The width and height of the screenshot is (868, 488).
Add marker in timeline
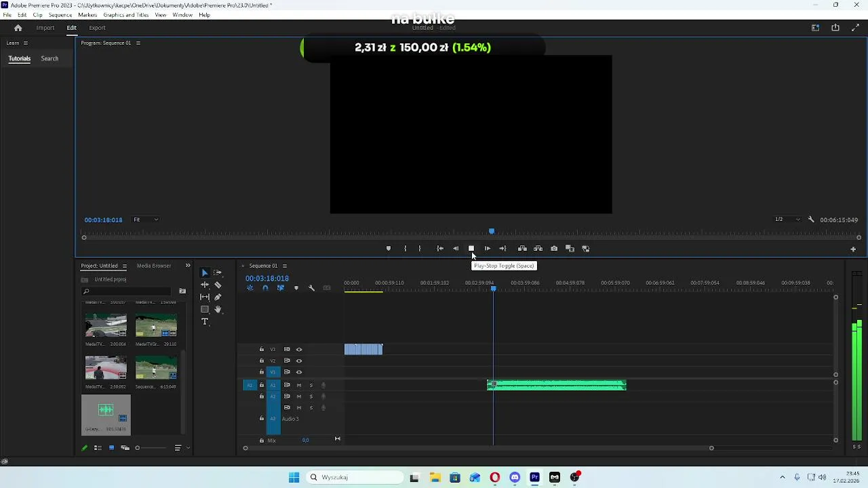click(x=296, y=288)
